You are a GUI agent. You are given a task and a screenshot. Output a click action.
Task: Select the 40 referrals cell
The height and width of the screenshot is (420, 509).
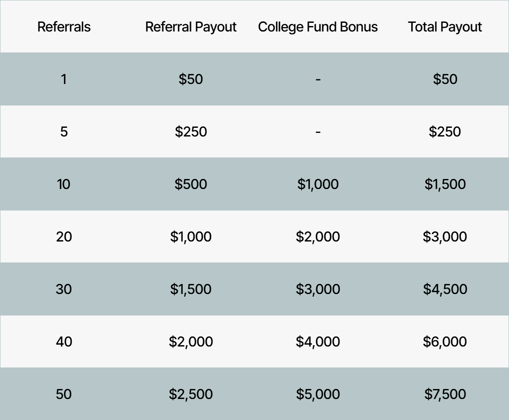click(x=64, y=342)
